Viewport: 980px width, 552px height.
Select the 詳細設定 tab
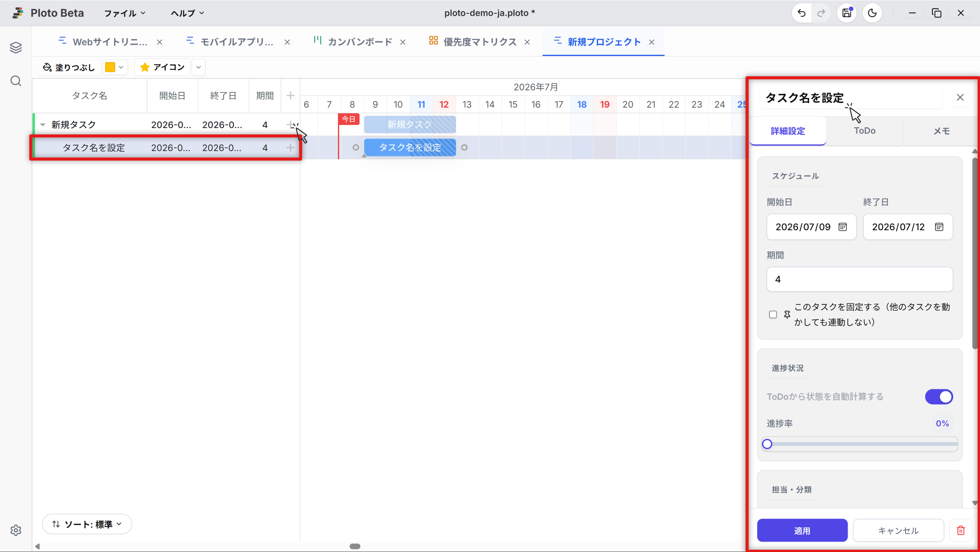coord(788,131)
